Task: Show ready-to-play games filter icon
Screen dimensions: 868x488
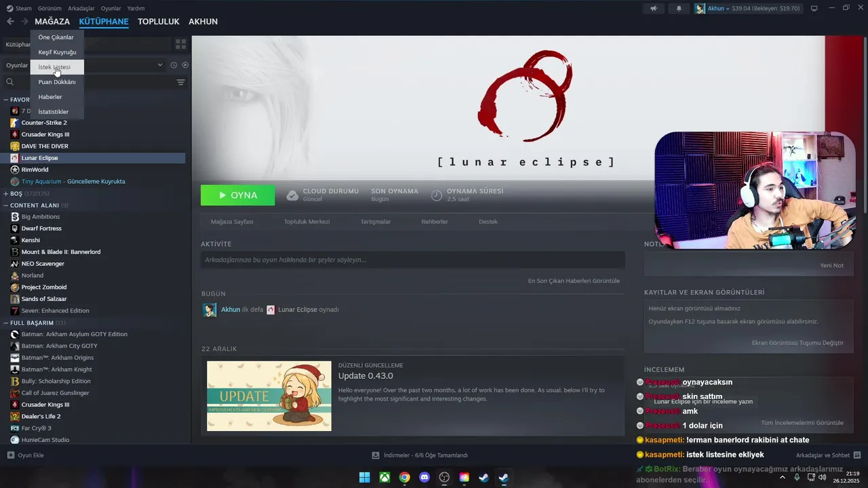Action: point(185,65)
